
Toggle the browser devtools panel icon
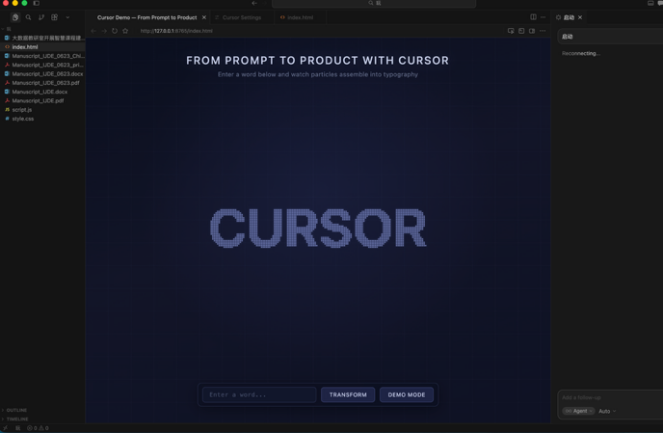532,31
